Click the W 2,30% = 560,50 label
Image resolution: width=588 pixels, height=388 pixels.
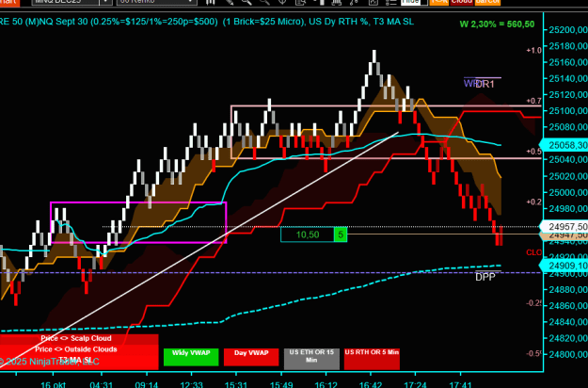[x=497, y=24]
